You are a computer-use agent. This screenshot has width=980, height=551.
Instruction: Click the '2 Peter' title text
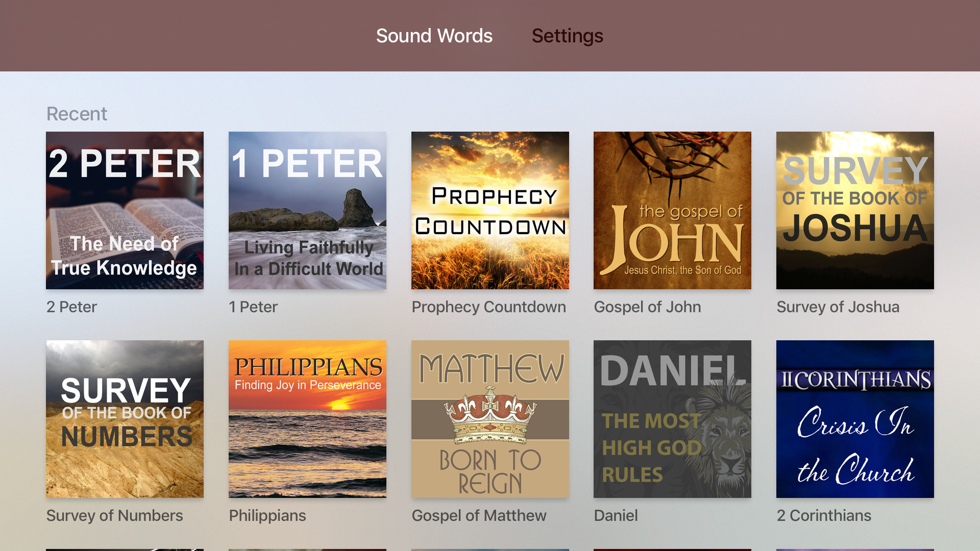click(71, 307)
